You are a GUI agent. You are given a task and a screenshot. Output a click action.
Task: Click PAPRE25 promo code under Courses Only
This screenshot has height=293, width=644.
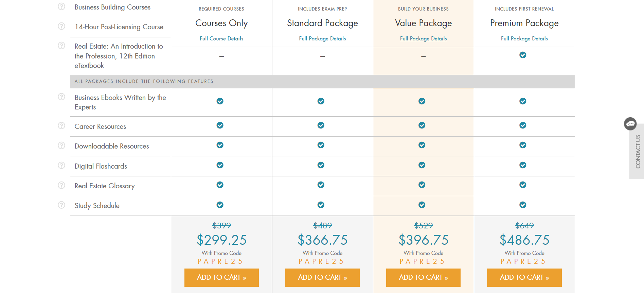click(220, 261)
